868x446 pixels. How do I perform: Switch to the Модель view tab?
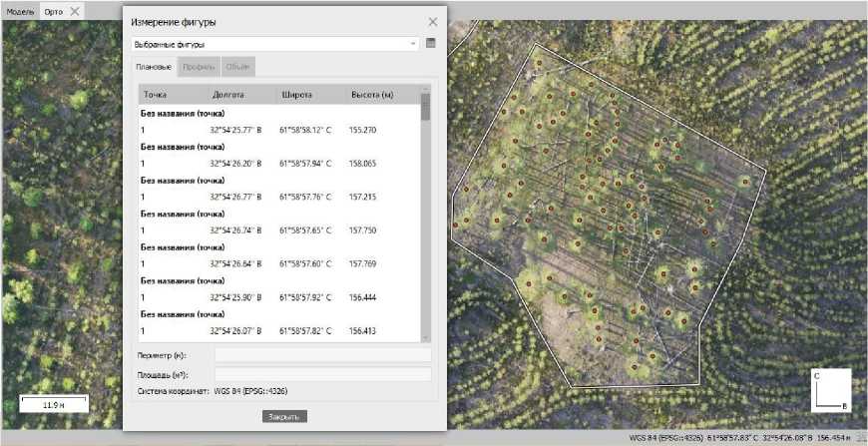(20, 9)
